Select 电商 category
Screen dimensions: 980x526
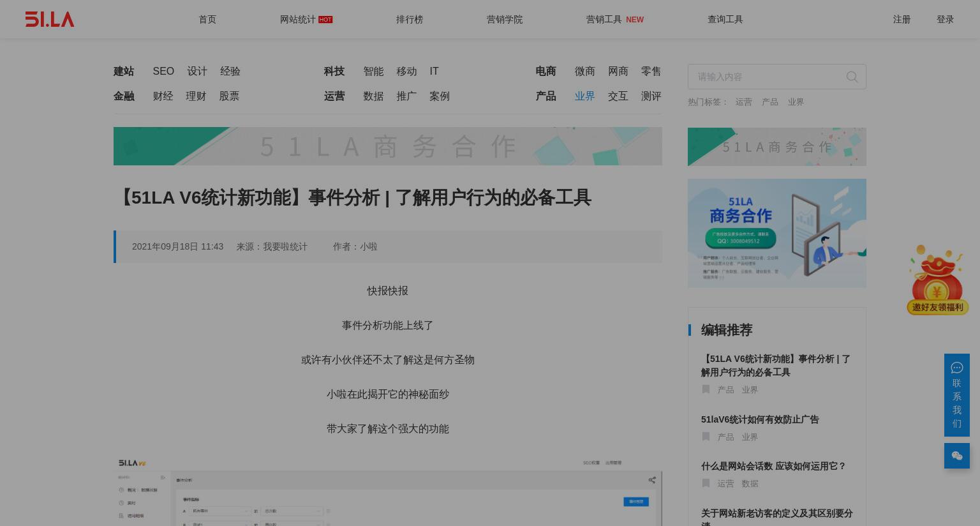(x=546, y=71)
